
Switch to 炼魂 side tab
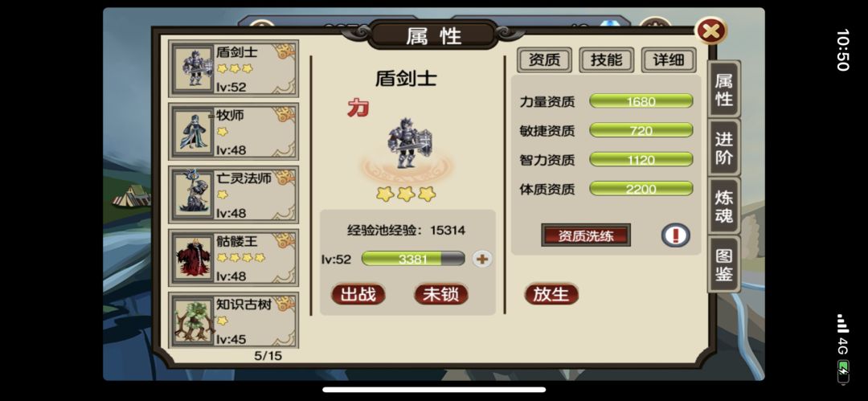tap(724, 206)
